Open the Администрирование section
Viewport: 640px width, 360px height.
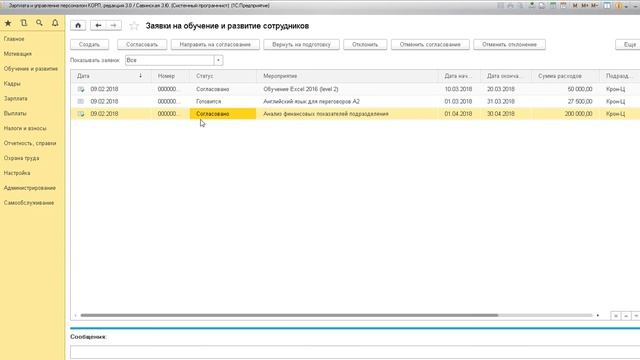click(x=29, y=188)
